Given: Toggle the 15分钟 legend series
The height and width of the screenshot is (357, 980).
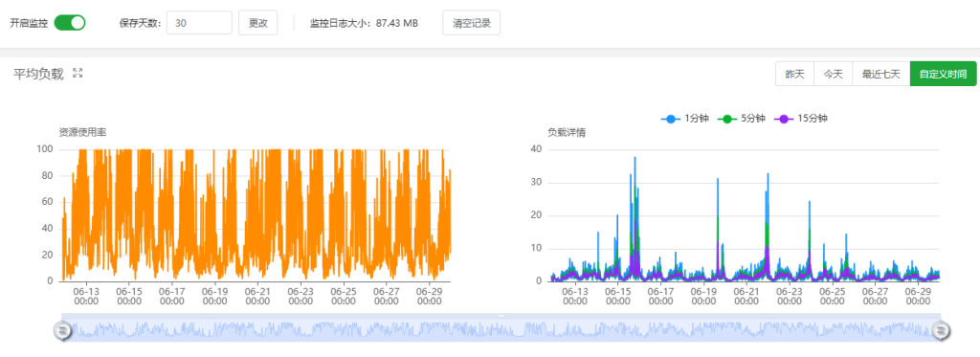Looking at the screenshot, I should (801, 118).
